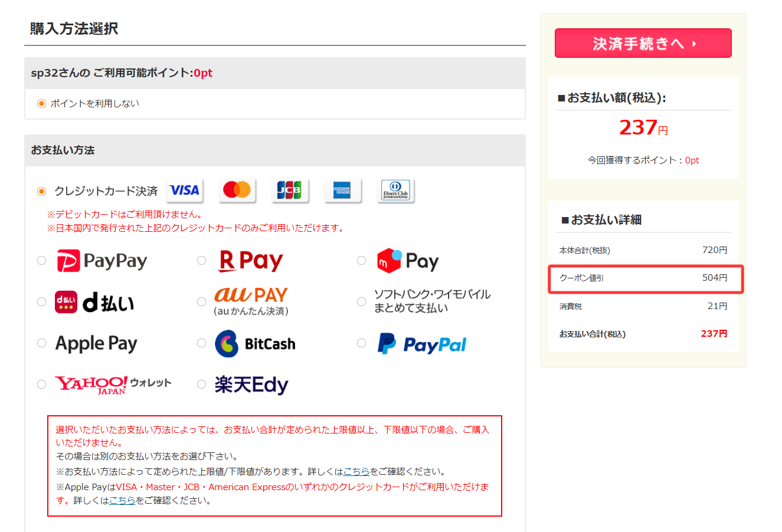Choose au PAY radio button
The width and height of the screenshot is (782, 532).
point(201,302)
